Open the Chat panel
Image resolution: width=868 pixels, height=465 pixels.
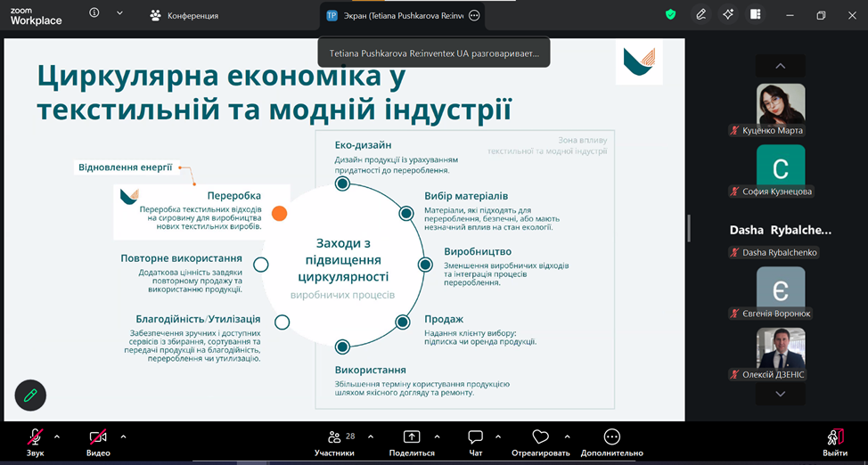[x=476, y=444]
